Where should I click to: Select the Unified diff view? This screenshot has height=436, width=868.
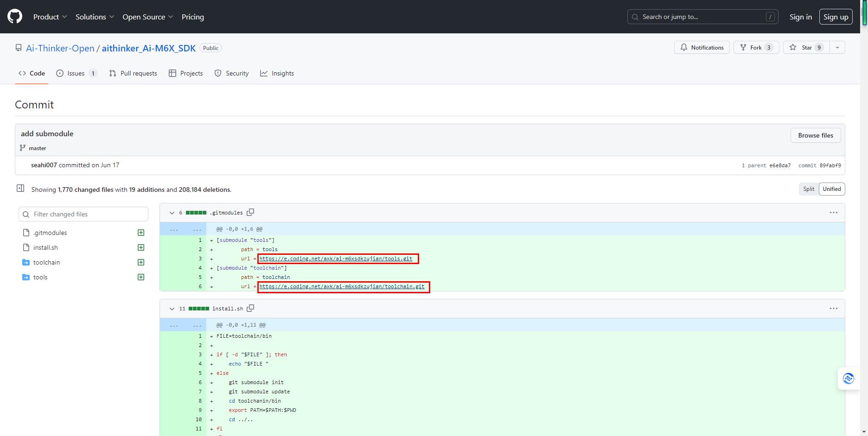[832, 189]
